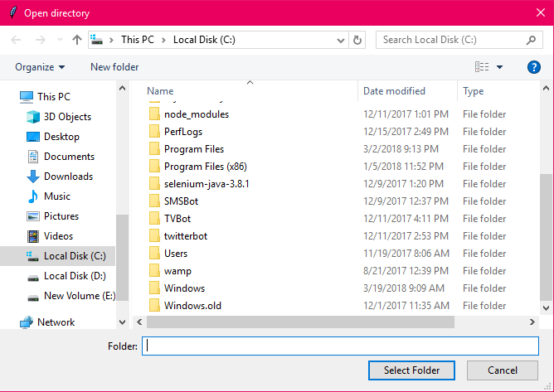
Task: Click the 3/2/2018 9:13 PM date cell
Action: click(x=401, y=148)
